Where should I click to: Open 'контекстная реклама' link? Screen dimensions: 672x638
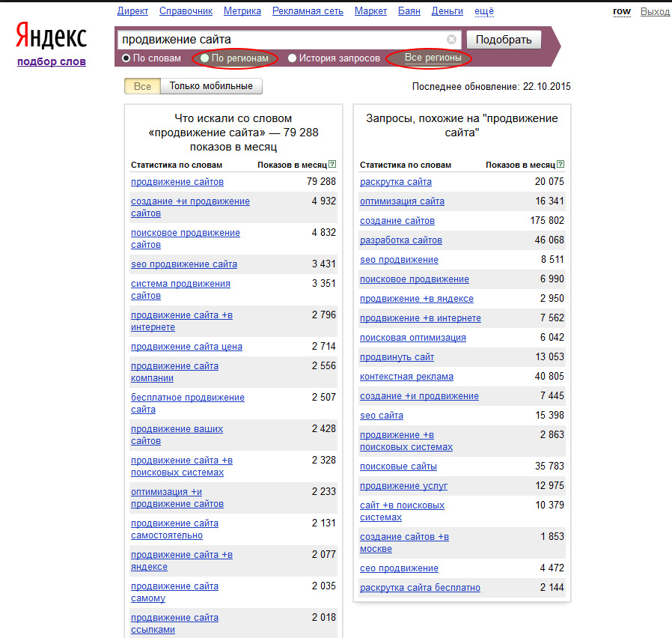[406, 377]
